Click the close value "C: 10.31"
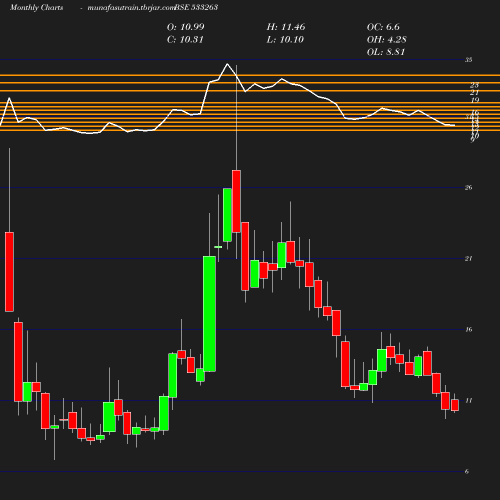The width and height of the screenshot is (500, 500). tap(185, 40)
